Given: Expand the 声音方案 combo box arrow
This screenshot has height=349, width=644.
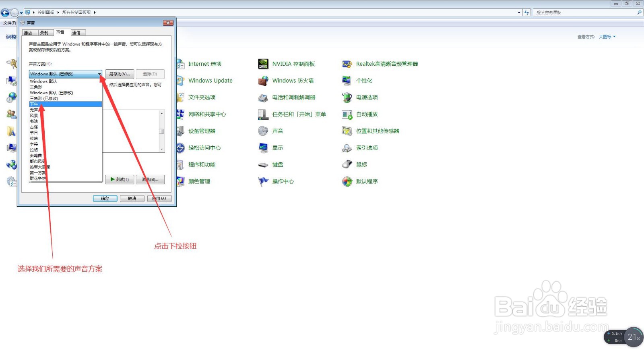Looking at the screenshot, I should point(99,74).
